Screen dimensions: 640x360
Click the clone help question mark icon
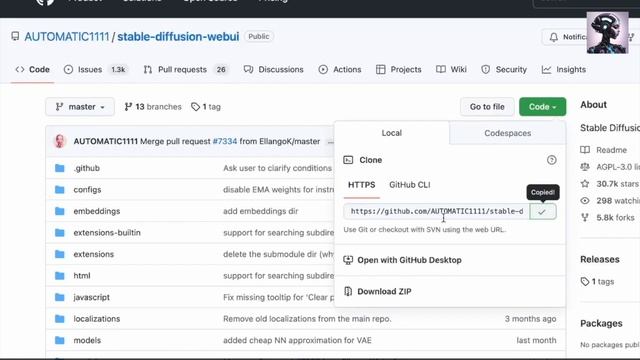click(551, 160)
